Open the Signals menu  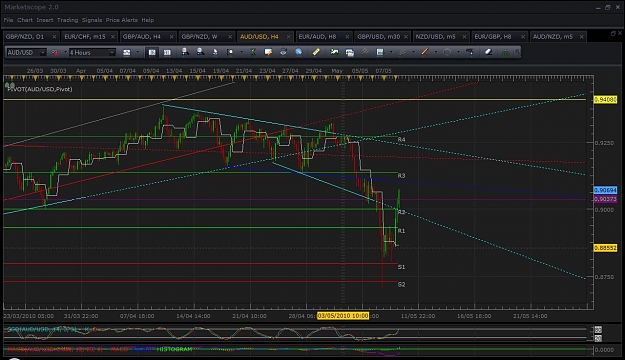click(92, 20)
